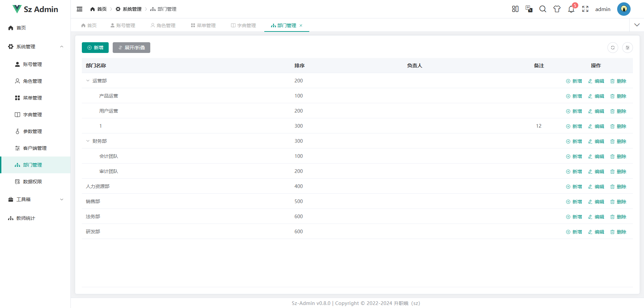The width and height of the screenshot is (644, 308).
Task: Refresh the department table
Action: 613,48
